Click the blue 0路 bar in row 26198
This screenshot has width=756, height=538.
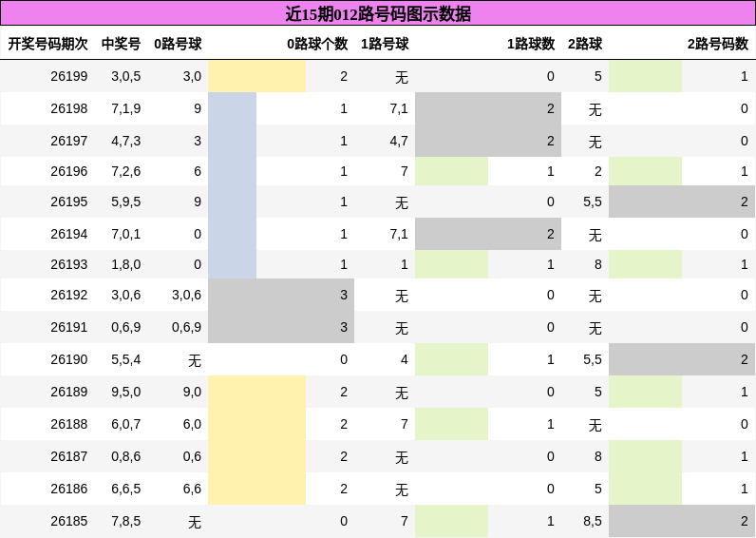pyautogui.click(x=232, y=108)
